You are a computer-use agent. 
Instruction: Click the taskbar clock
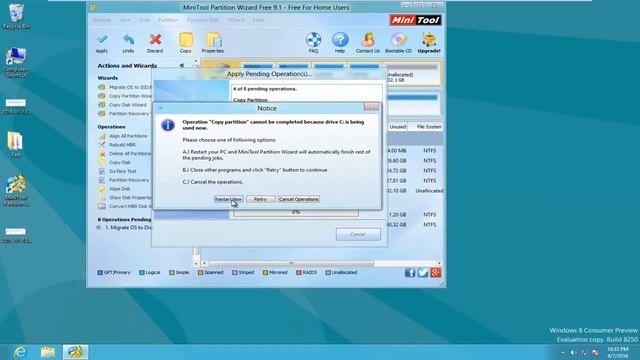617,352
